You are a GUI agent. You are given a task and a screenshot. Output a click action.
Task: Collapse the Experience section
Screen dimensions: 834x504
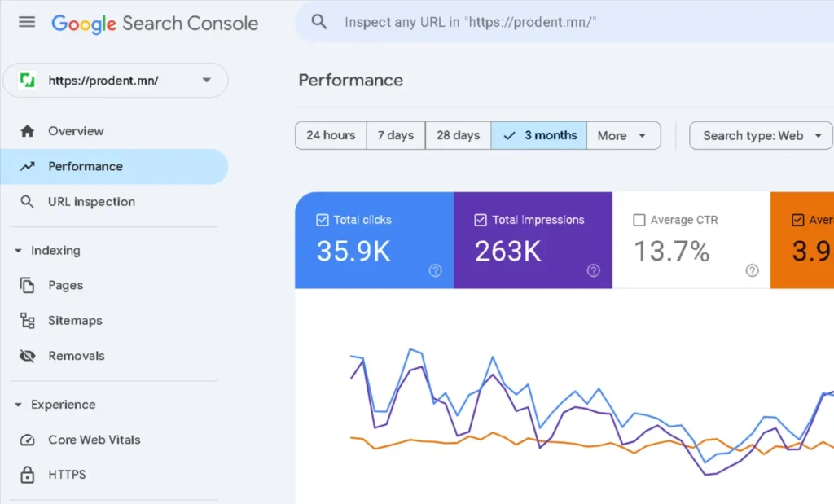18,405
